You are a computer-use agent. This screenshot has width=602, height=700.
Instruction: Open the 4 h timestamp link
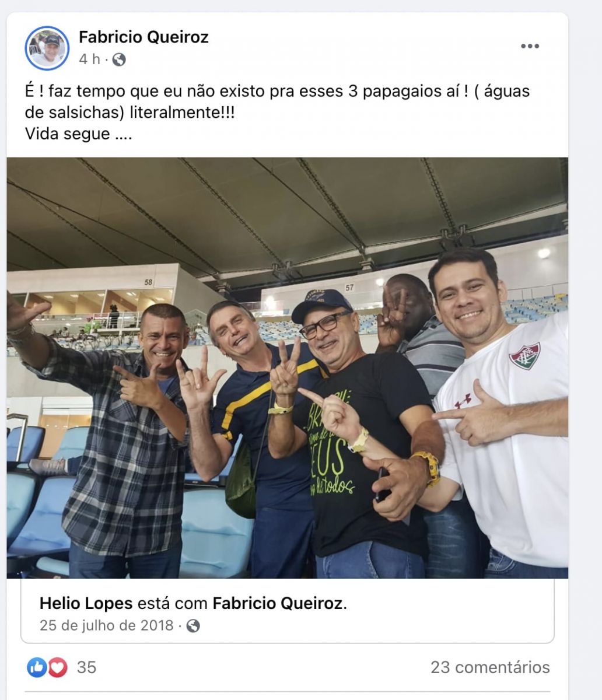[89, 60]
